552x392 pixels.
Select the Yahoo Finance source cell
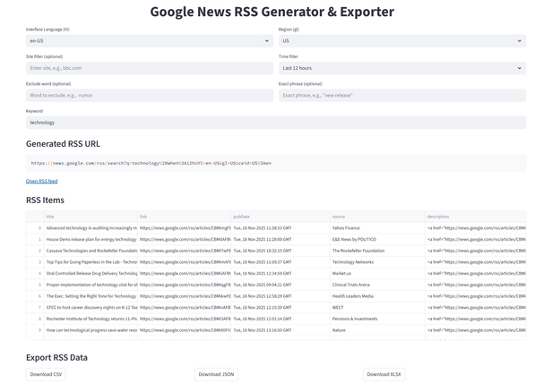click(x=375, y=228)
